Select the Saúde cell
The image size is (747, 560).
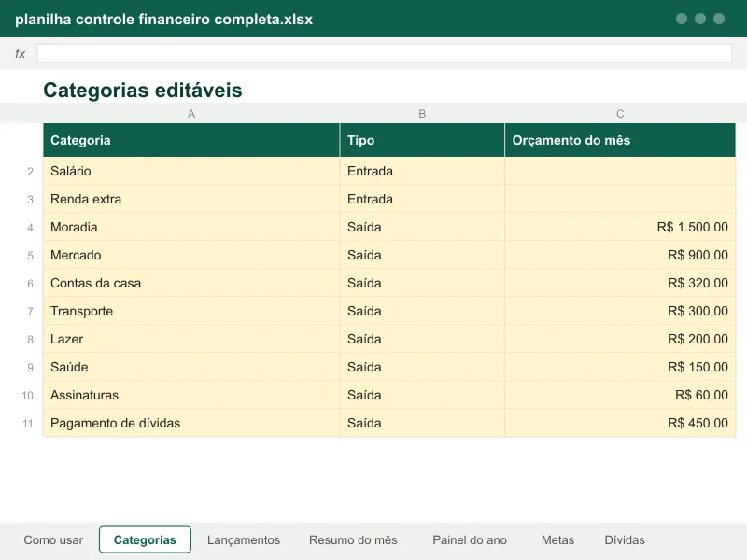tap(191, 367)
